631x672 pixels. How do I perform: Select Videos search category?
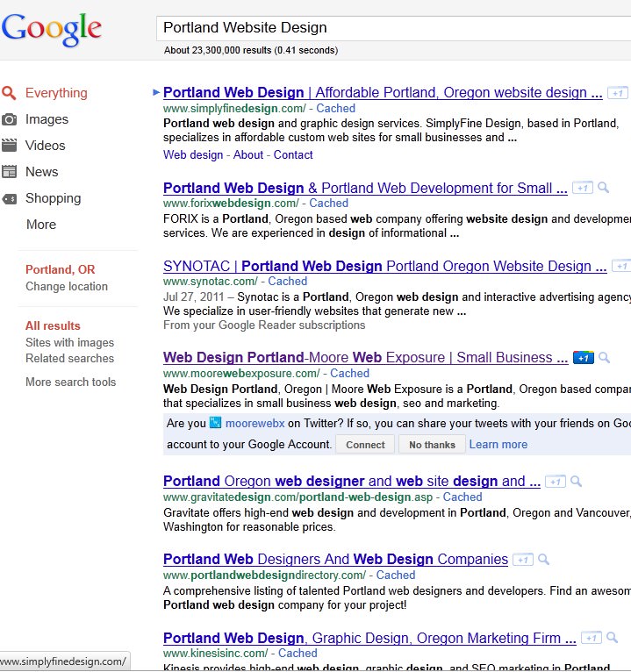click(x=45, y=146)
